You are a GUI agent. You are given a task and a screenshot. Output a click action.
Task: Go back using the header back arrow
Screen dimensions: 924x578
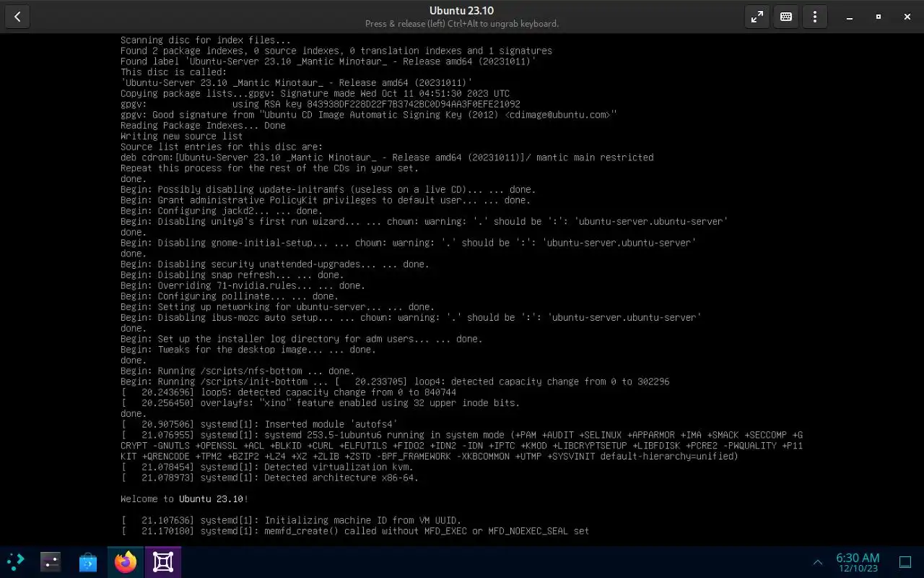tap(17, 17)
